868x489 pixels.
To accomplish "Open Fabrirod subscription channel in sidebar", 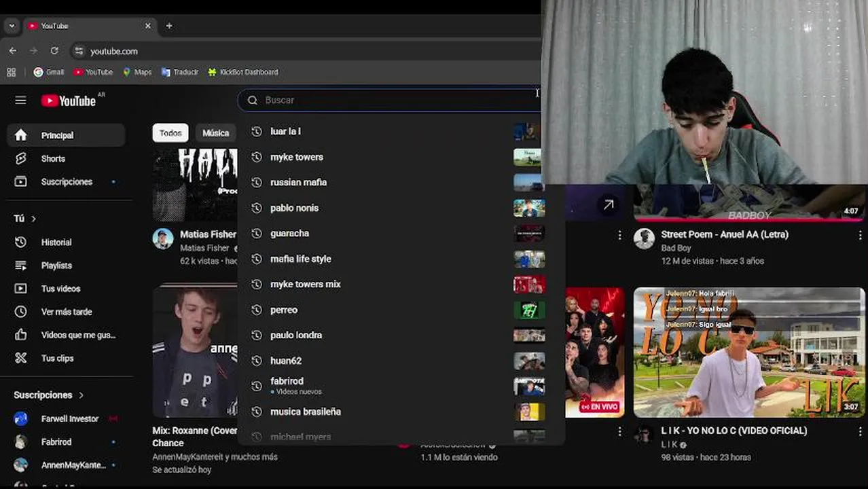I will point(66,441).
